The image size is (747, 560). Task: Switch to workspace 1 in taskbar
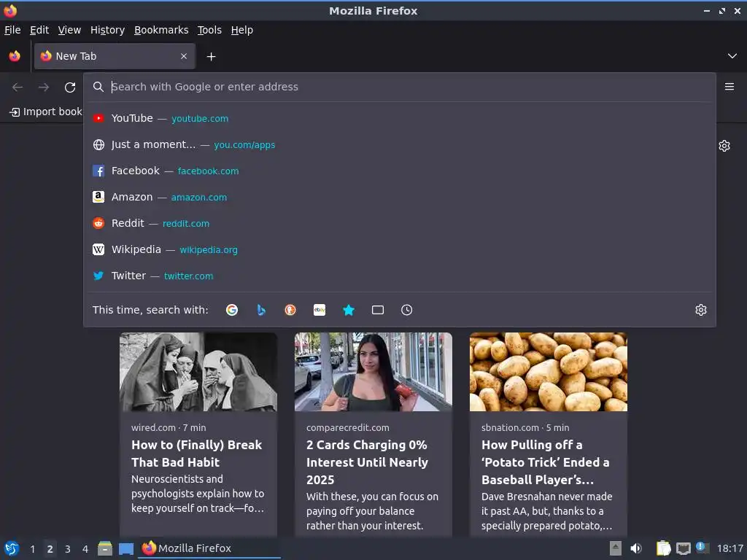coord(32,549)
